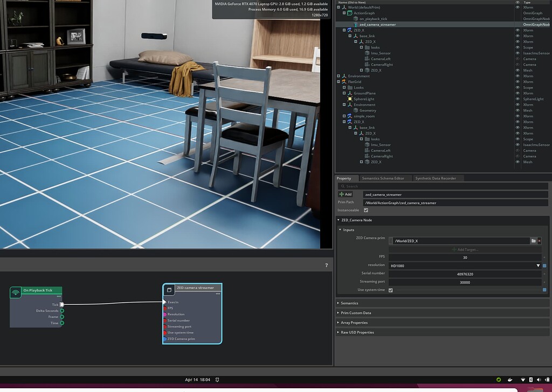Click the Streaming port input field
Screen dimensions: 552x392
[465, 282]
